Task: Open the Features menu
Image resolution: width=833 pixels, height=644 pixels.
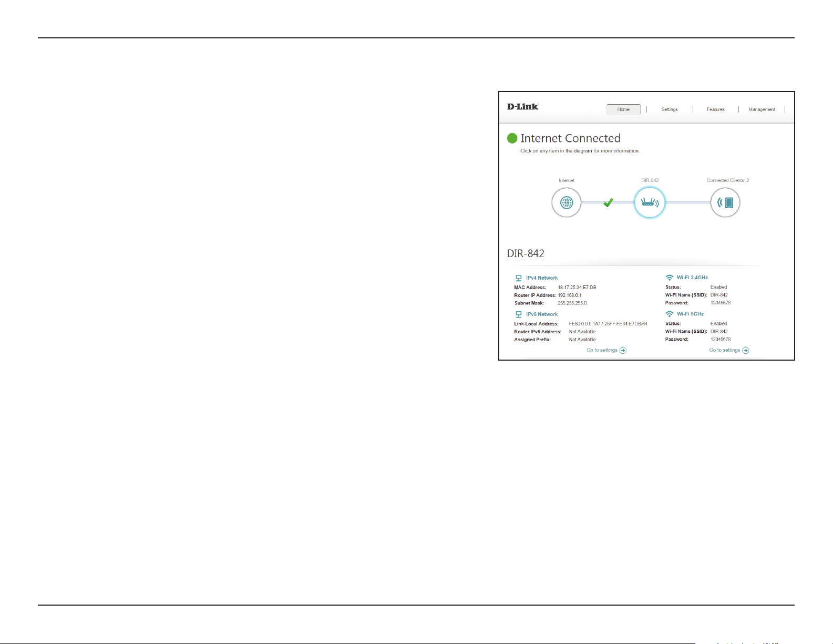Action: [715, 109]
